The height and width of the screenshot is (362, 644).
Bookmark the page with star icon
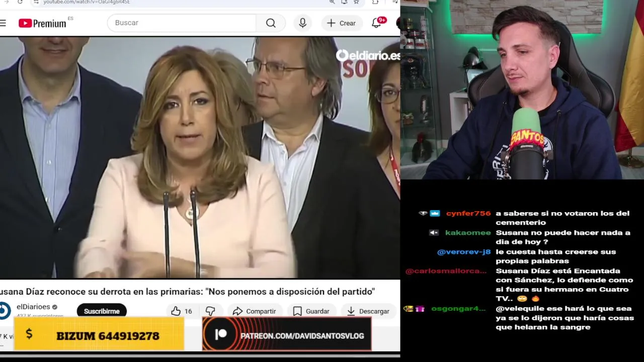point(356,2)
